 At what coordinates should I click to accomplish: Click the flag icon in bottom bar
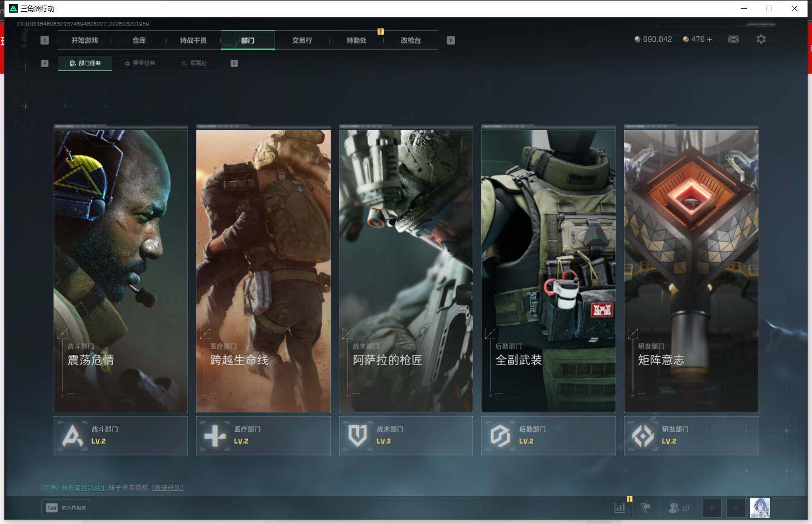[x=646, y=508]
